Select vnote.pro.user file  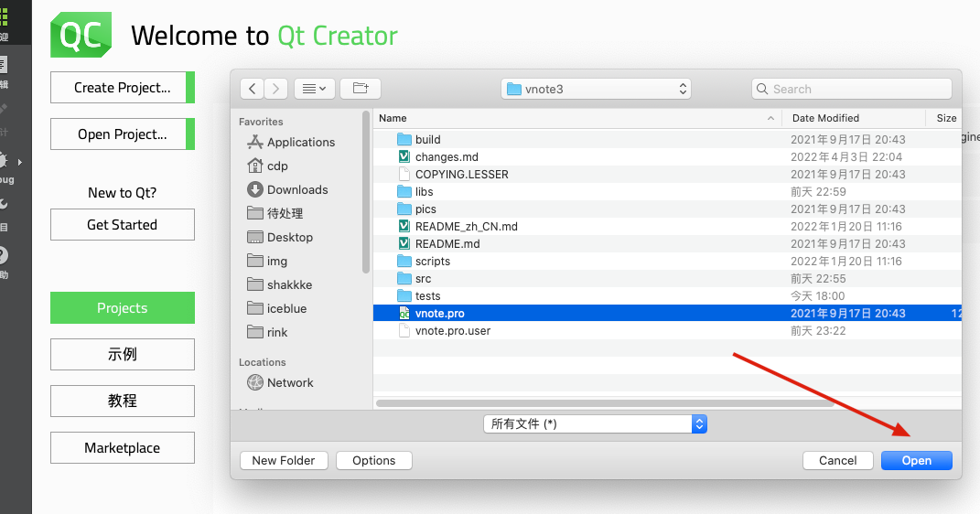tap(667, 331)
